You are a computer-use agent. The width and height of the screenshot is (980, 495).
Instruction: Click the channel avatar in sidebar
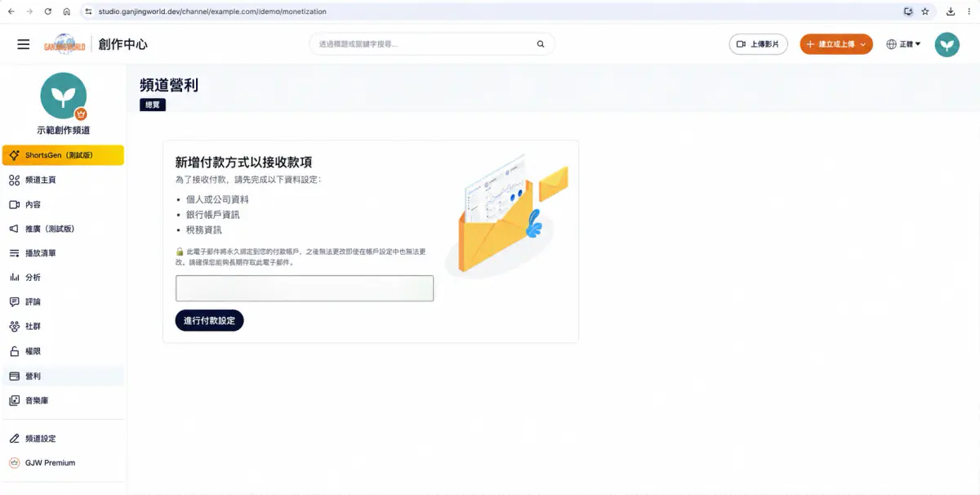coord(63,95)
